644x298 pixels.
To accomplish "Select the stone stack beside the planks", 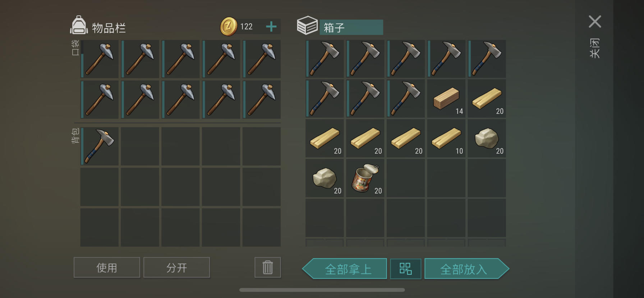I will [487, 138].
